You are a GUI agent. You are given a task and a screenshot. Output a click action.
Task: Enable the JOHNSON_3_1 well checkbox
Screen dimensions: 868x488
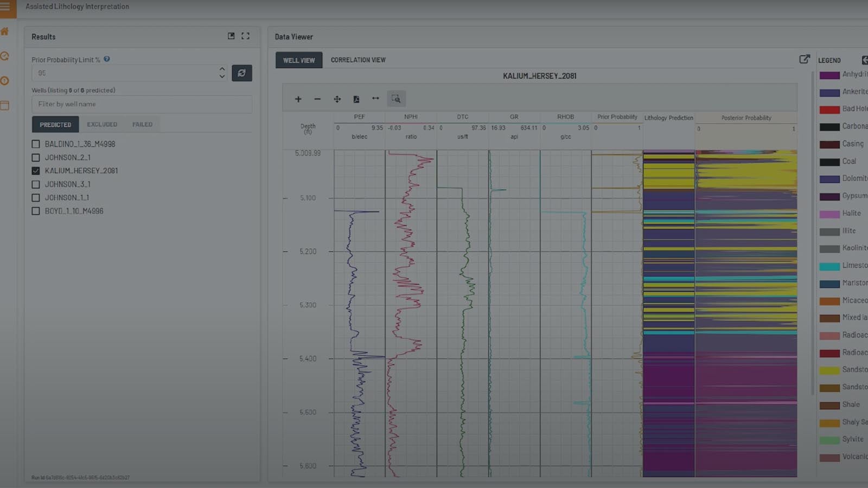pos(36,184)
